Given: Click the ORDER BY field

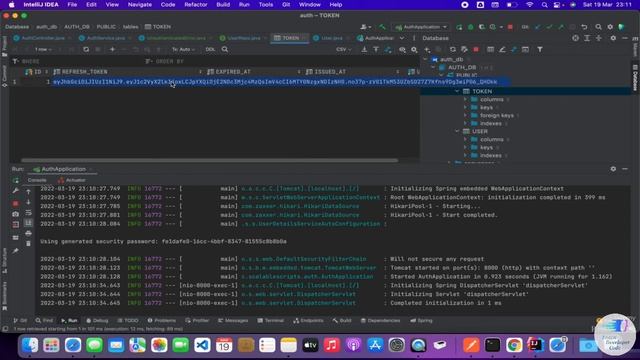Looking at the screenshot, I should click(282, 61).
